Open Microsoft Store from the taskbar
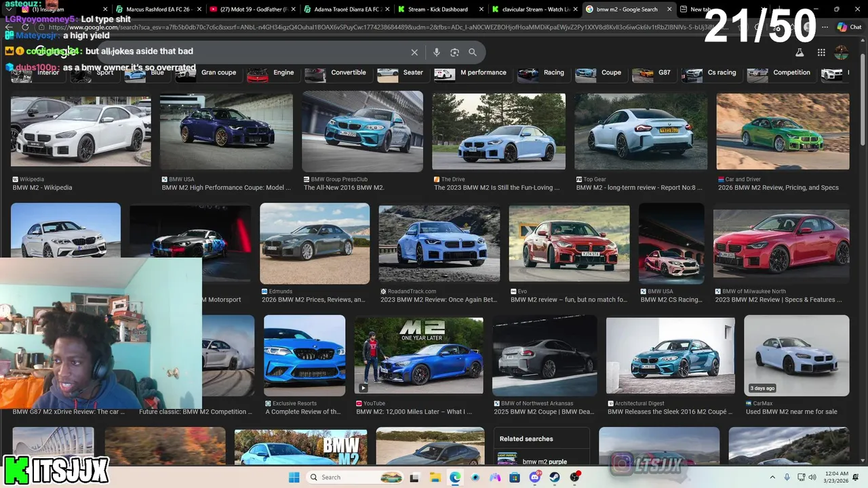The width and height of the screenshot is (868, 488). (515, 477)
